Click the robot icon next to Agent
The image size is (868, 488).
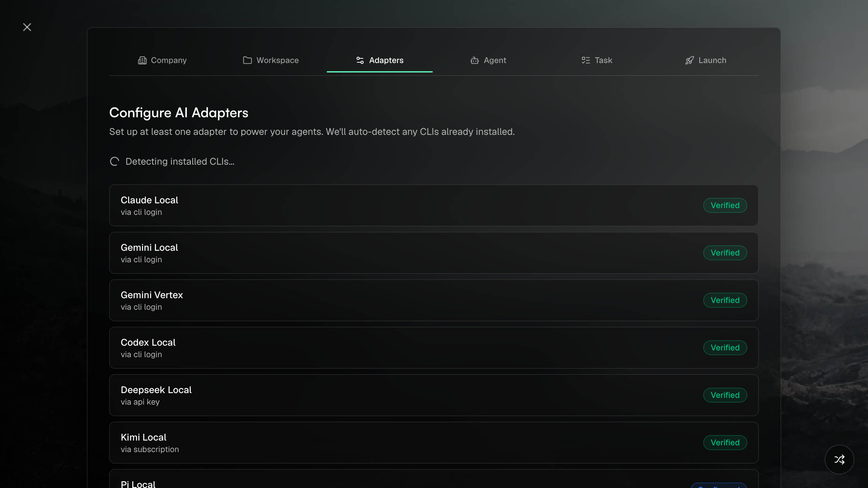pos(475,60)
